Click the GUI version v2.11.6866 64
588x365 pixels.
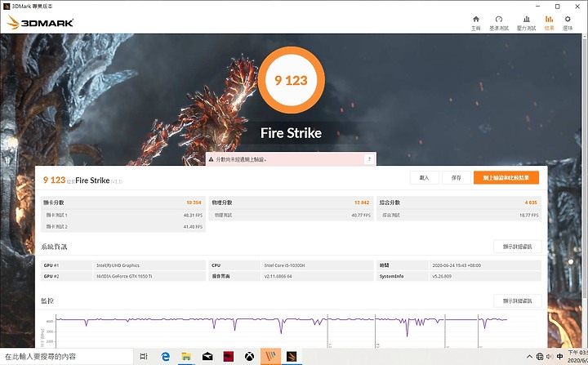point(278,277)
